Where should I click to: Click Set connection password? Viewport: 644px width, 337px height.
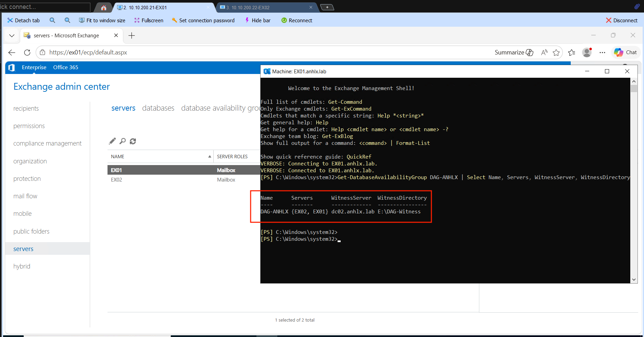[203, 21]
